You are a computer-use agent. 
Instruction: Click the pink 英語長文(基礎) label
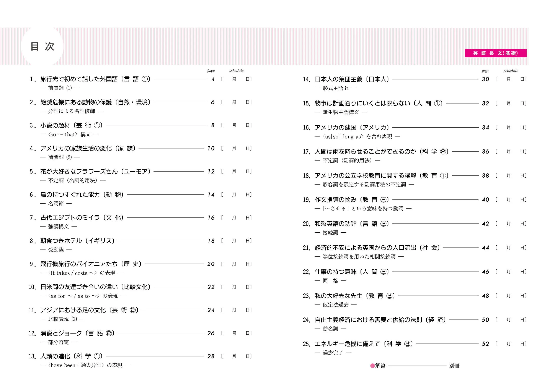495,53
